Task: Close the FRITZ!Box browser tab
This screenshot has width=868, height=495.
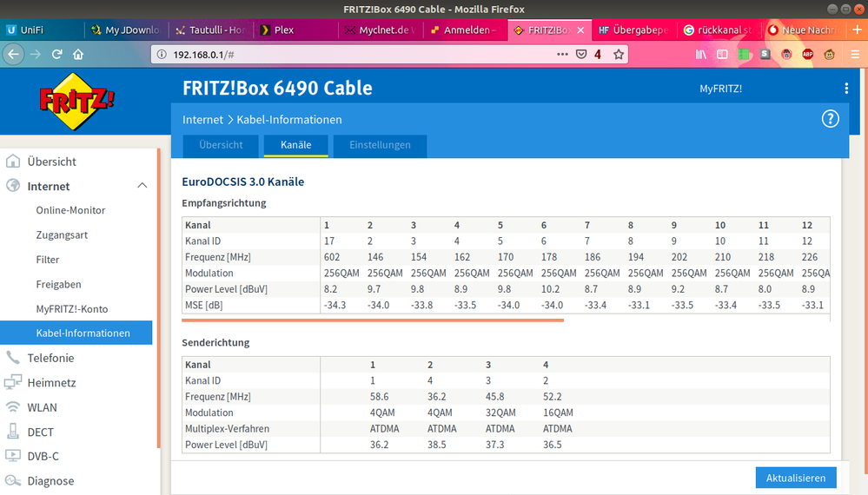Action: [580, 30]
